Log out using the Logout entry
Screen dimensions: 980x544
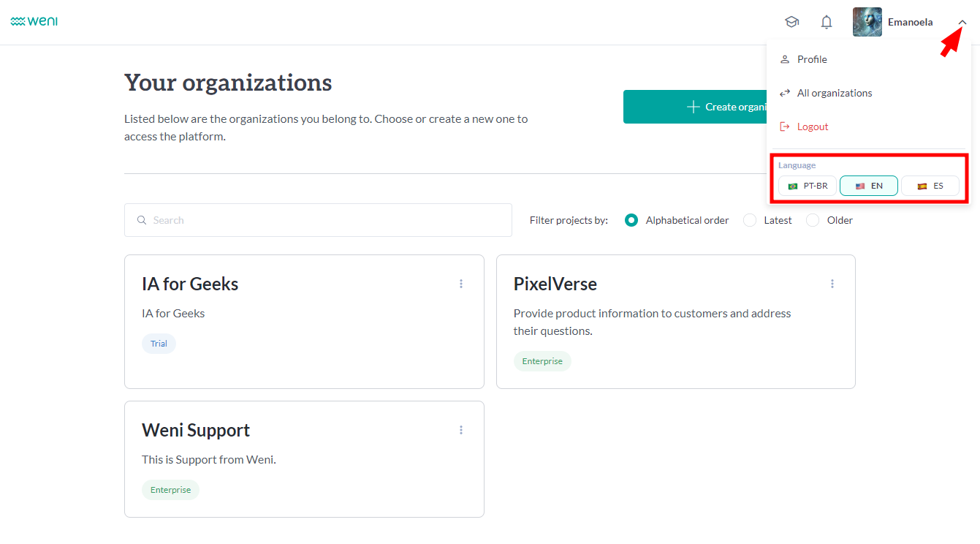pos(812,126)
